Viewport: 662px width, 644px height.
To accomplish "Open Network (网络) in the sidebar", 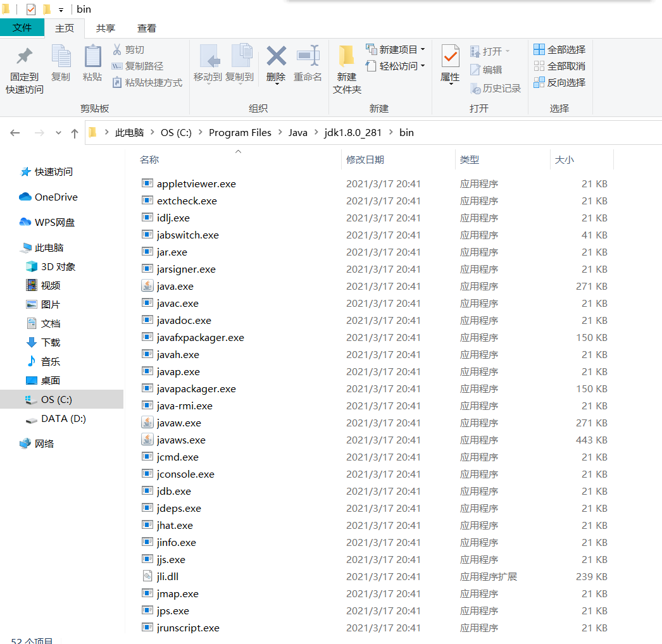I will click(x=44, y=443).
